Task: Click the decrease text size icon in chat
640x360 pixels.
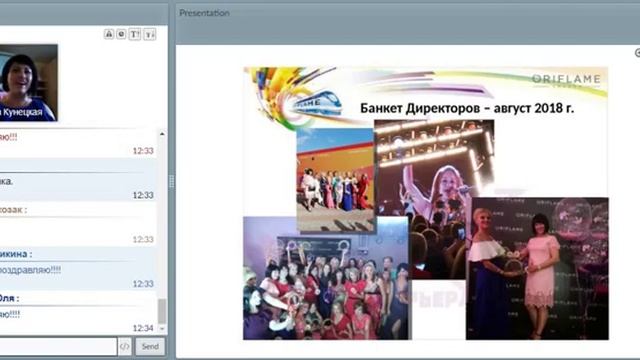Action: (x=150, y=34)
